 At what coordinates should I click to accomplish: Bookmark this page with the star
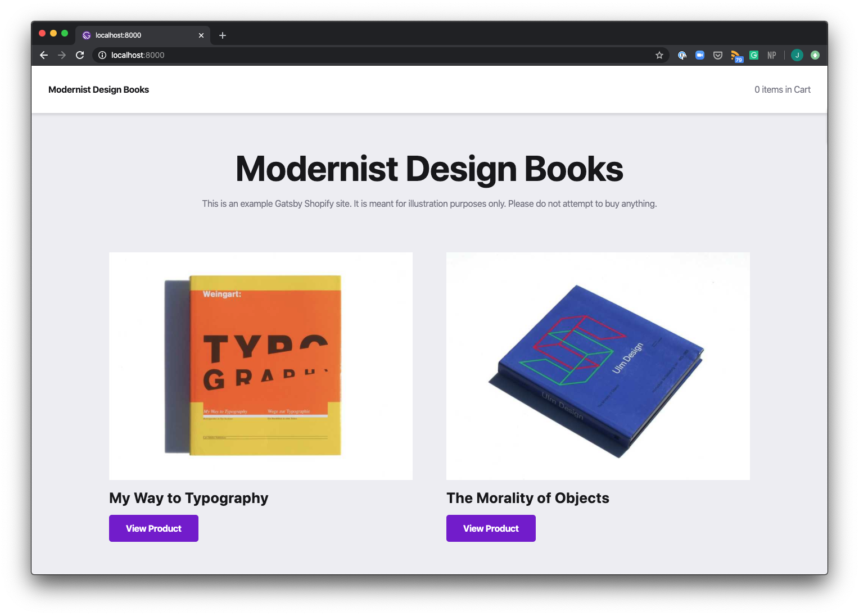pos(659,55)
